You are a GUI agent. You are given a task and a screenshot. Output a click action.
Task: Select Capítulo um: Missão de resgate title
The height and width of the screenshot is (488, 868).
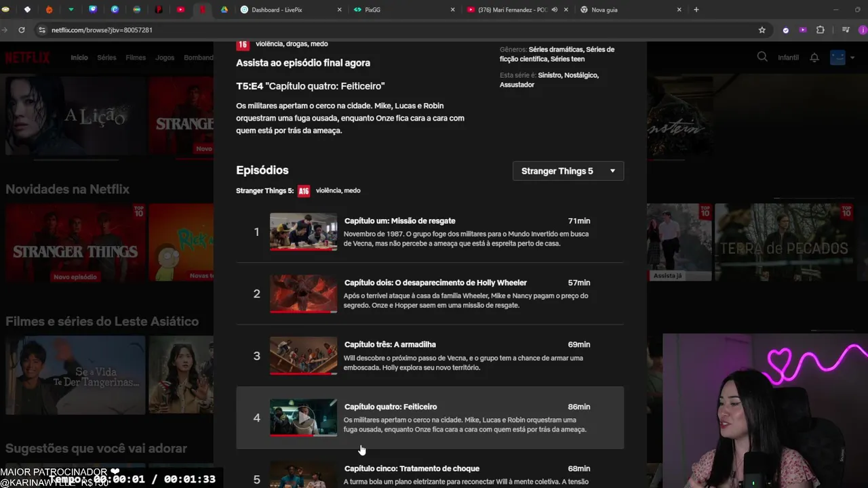coord(399,221)
